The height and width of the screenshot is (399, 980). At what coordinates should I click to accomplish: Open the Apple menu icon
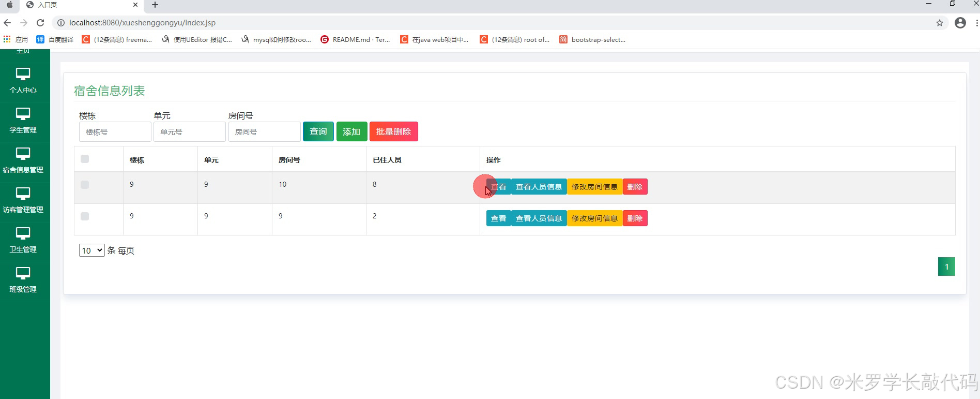tap(9, 5)
